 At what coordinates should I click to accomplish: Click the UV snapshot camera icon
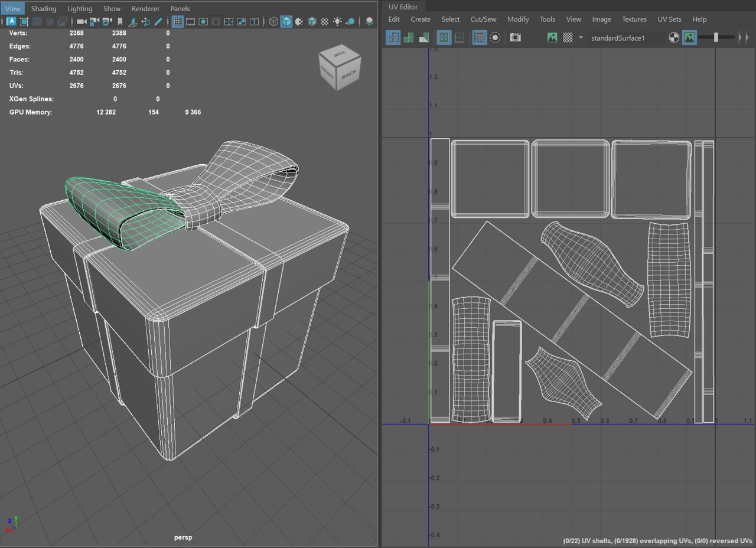pyautogui.click(x=516, y=37)
